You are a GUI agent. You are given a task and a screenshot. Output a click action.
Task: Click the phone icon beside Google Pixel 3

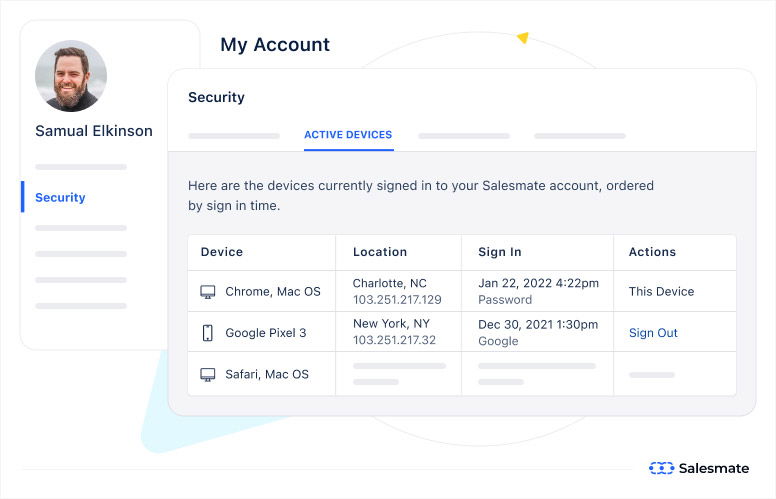click(208, 333)
